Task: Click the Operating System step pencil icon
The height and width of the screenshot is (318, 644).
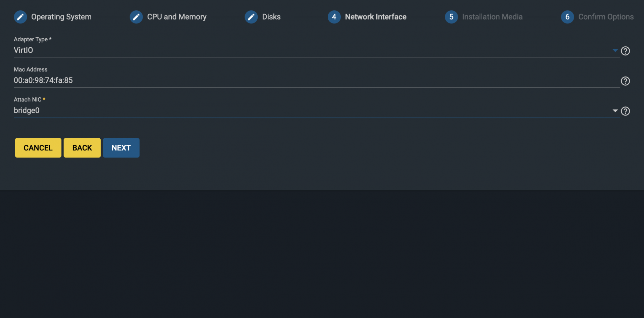Action: [x=20, y=17]
